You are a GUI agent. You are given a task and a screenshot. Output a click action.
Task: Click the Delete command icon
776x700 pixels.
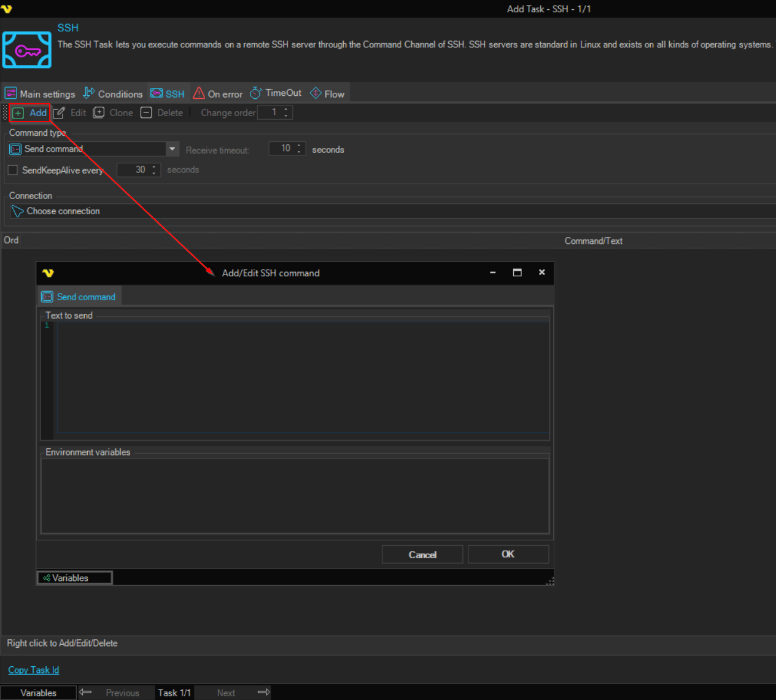(146, 113)
